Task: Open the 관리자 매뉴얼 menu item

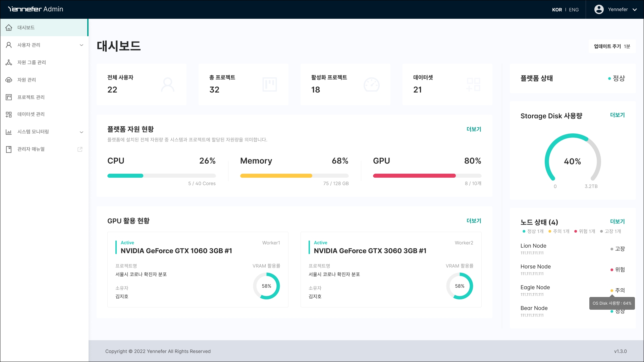Action: coord(31,149)
